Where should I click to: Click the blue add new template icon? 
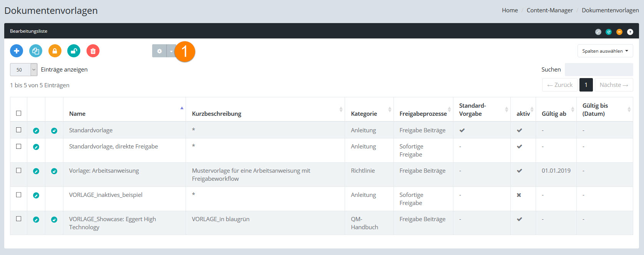point(17,51)
